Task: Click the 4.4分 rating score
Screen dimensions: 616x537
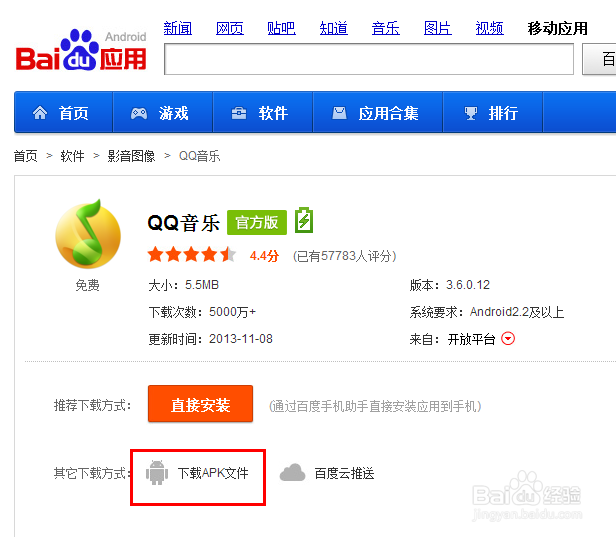Action: 264,256
